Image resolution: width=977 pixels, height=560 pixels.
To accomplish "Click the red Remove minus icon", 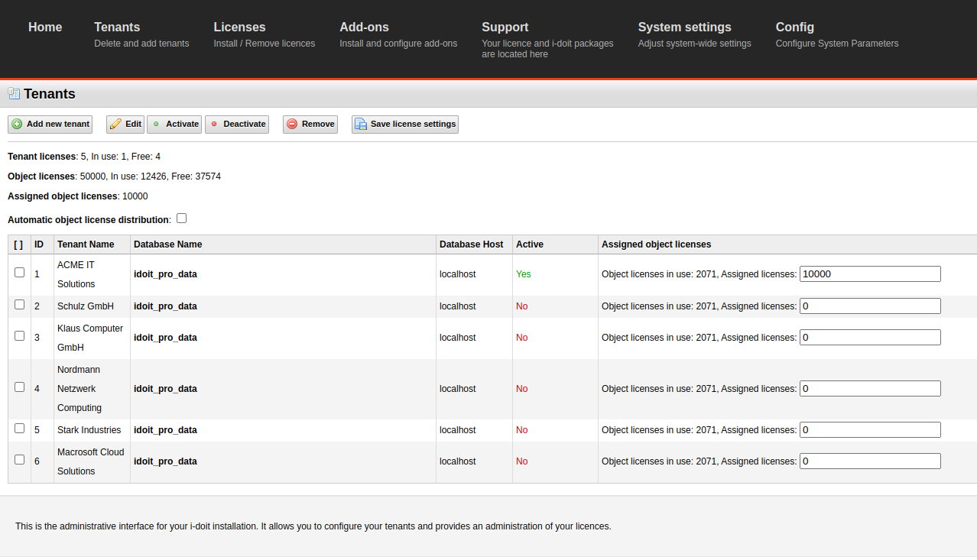I will [x=292, y=124].
